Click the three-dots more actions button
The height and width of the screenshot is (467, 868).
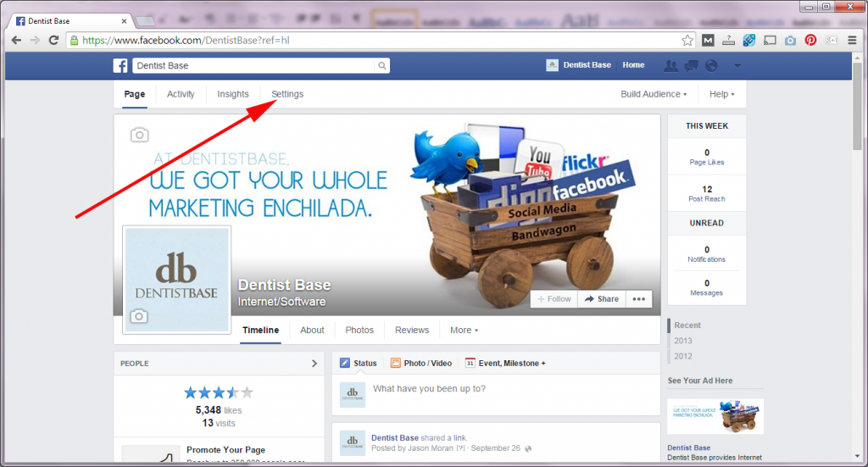click(639, 299)
